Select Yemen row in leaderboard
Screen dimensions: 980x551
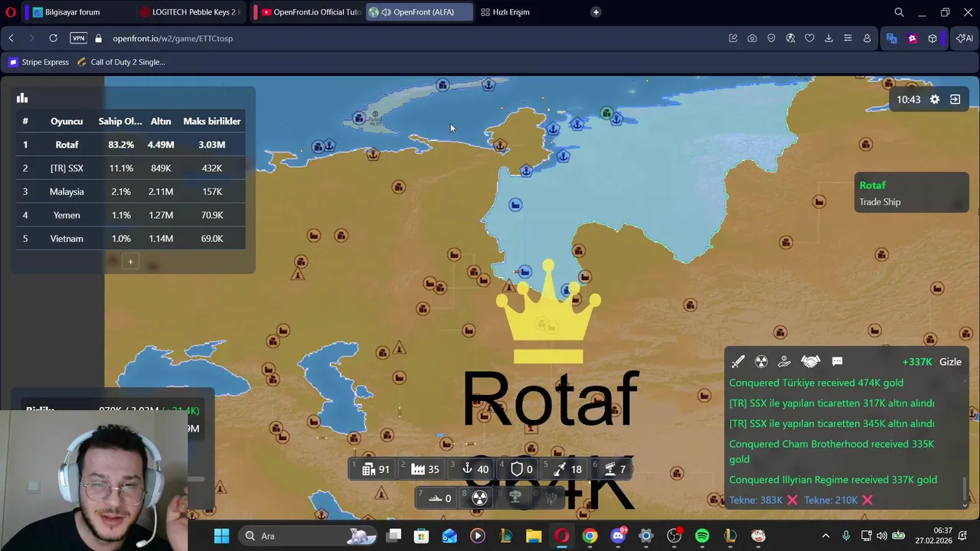click(130, 215)
